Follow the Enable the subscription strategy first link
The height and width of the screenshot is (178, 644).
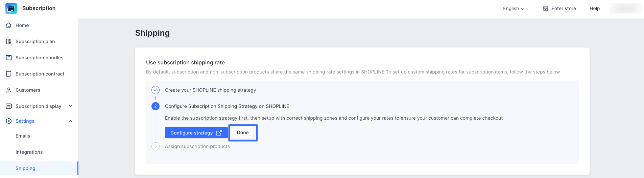(206, 118)
